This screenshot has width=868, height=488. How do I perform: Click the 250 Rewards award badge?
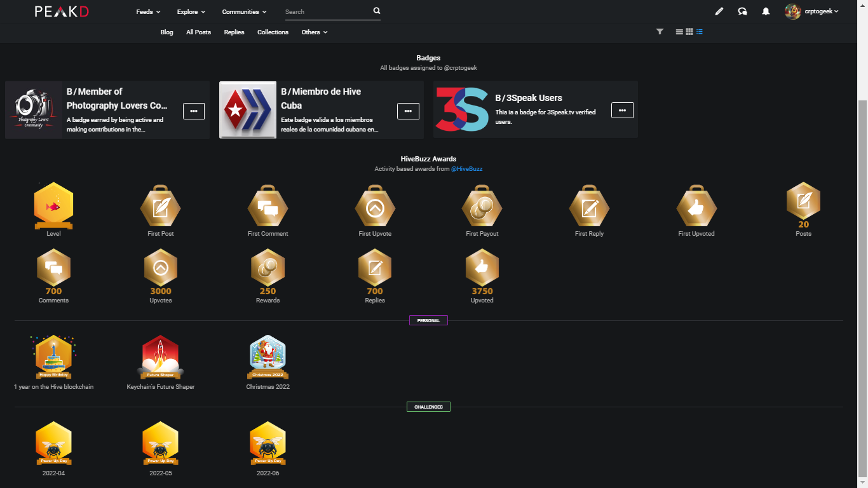pos(268,272)
